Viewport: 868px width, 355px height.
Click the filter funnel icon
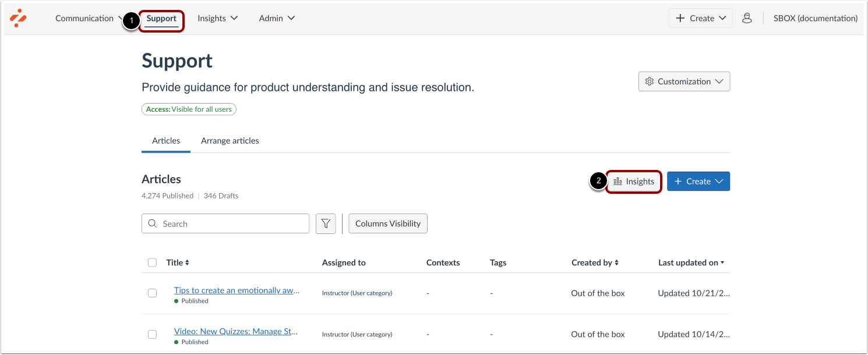(326, 224)
